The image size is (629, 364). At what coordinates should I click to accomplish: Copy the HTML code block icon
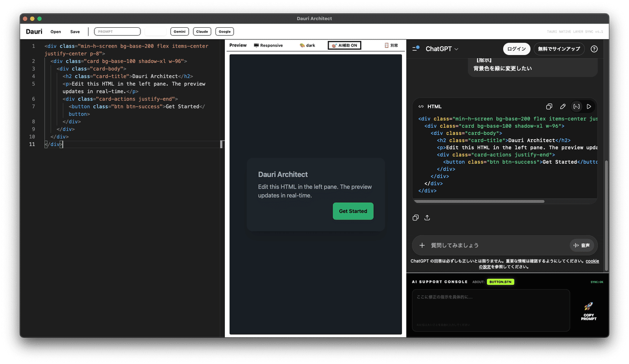coord(550,106)
